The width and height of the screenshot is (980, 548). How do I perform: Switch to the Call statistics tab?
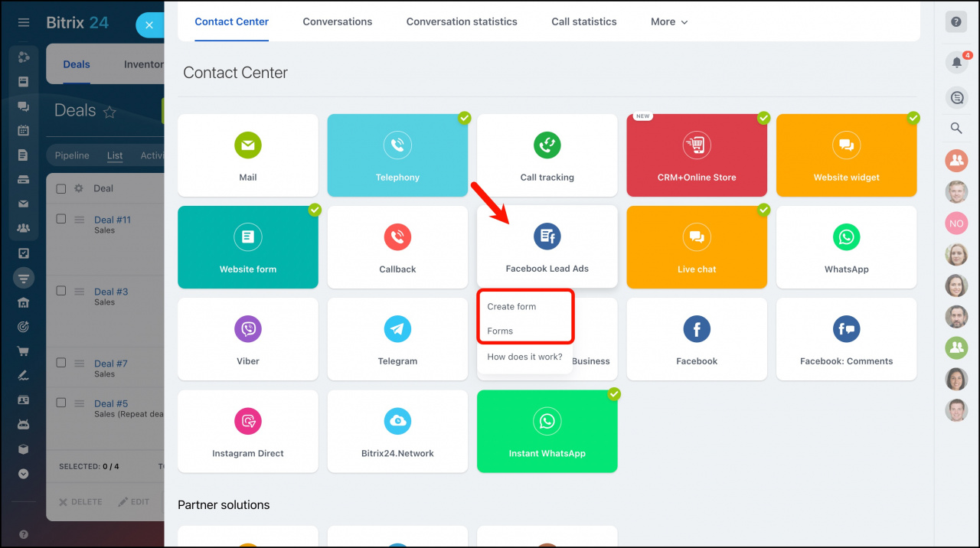(x=584, y=21)
